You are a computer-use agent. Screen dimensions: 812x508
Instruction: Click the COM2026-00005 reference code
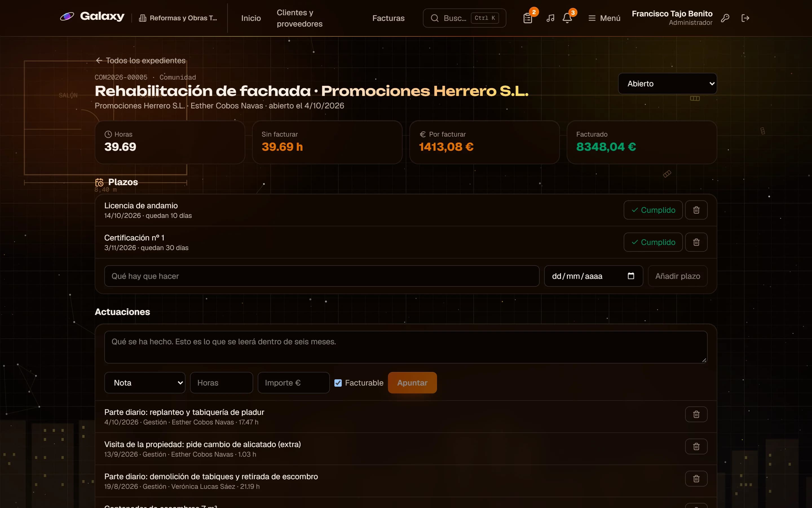tap(121, 77)
